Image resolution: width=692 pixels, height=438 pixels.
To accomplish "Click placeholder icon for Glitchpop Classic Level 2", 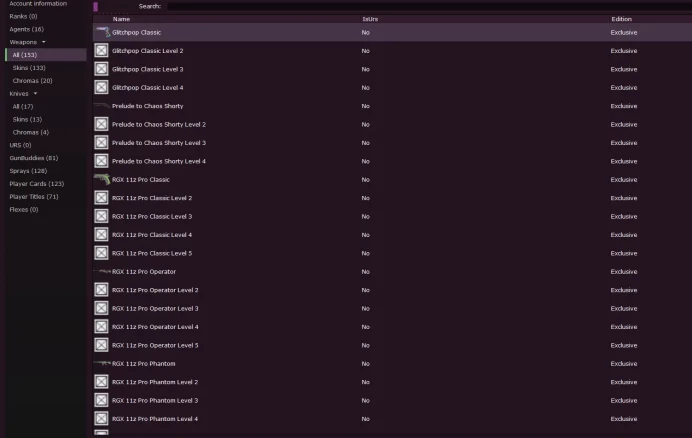I will coord(102,51).
